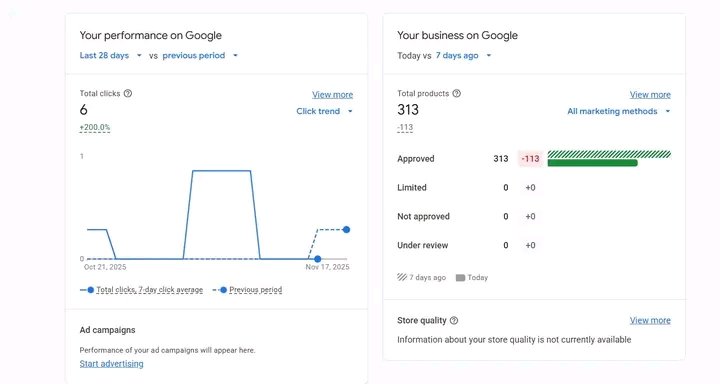This screenshot has height=384, width=720.
Task: Click the Total clicks 7-day average legend
Action: click(141, 290)
